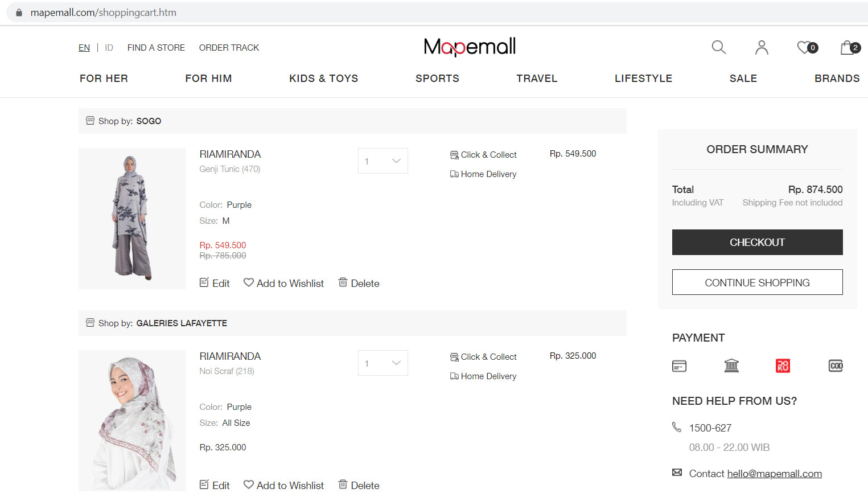Click the edit pencil icon for Genji Tunic
Screen dimensions: 868x501
(204, 282)
